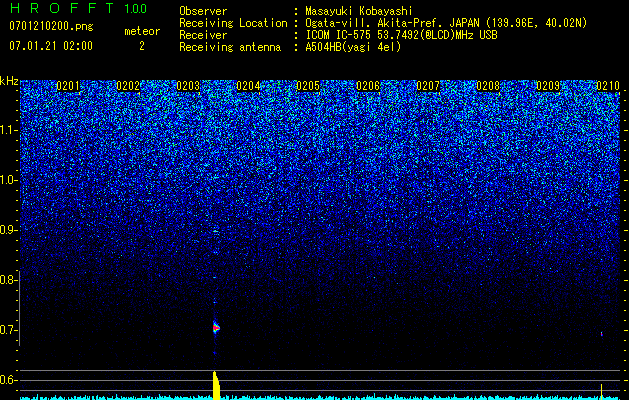Screen dimensions: 629x400
Task: Click the Receiving Location label
Action: (x=233, y=23)
